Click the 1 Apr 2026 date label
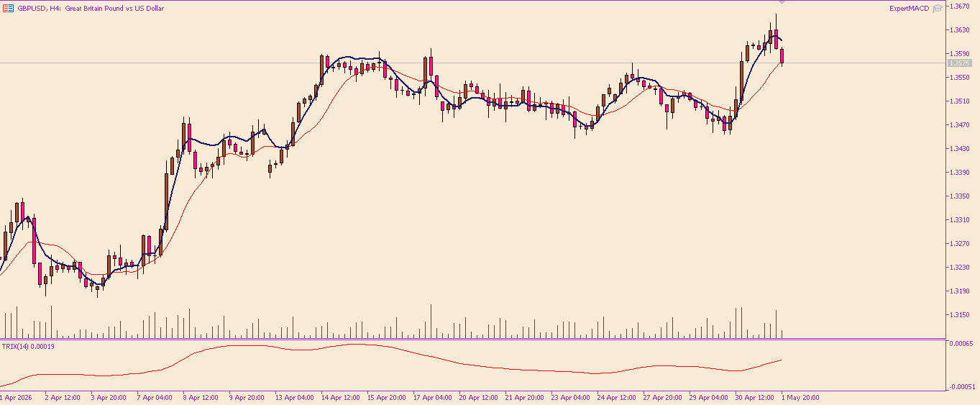 click(x=17, y=397)
